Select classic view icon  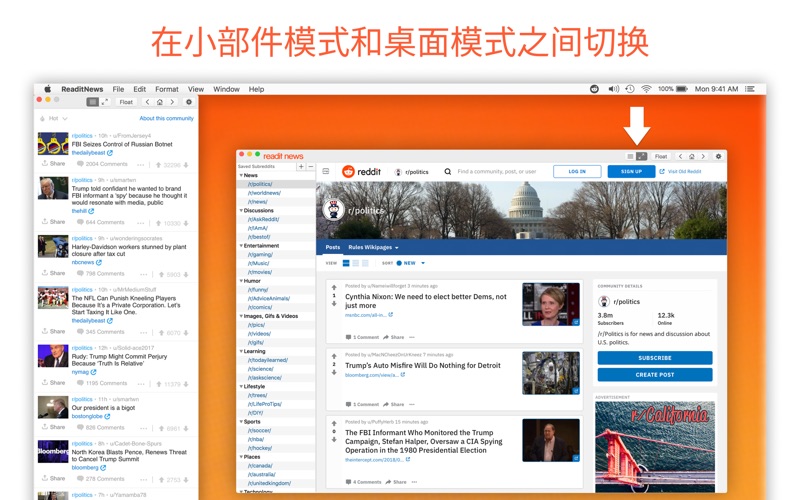click(356, 263)
